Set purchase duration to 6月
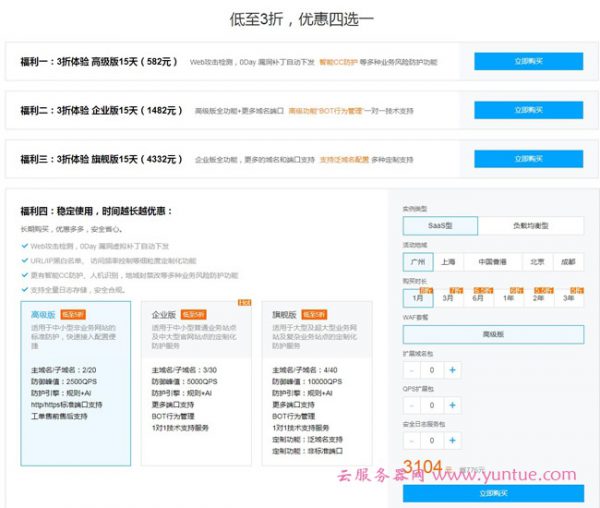This screenshot has height=508, width=600. click(x=478, y=298)
